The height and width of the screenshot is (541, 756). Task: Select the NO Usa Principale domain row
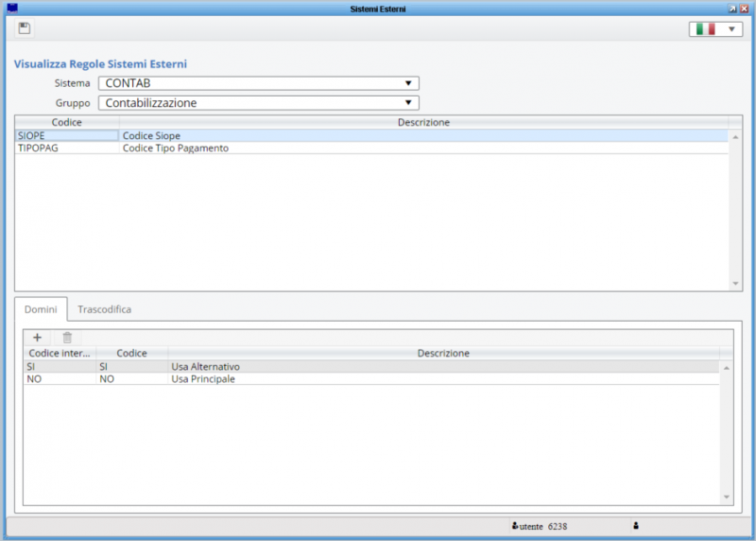(371, 379)
